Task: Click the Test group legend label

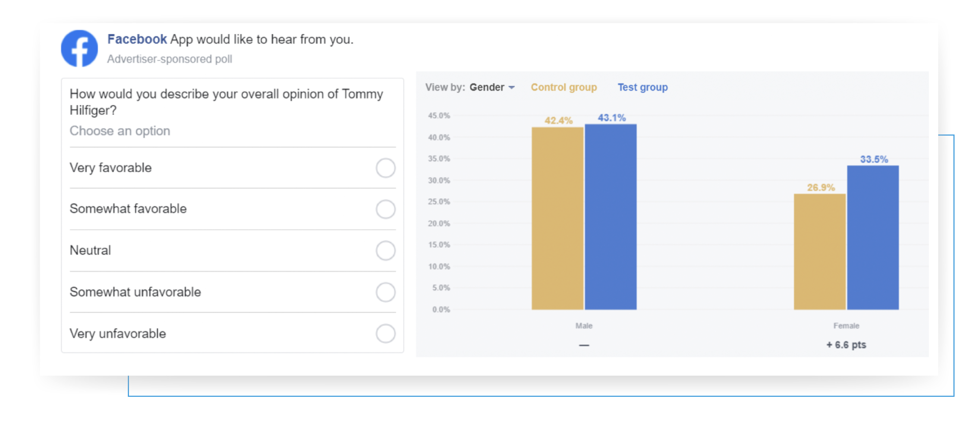Action: 643,88
